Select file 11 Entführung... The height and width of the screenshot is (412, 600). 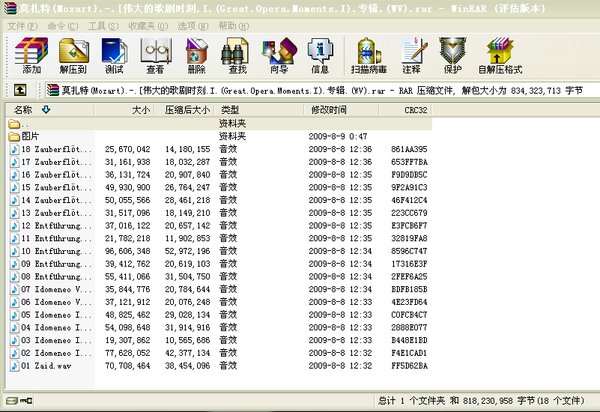click(x=57, y=238)
